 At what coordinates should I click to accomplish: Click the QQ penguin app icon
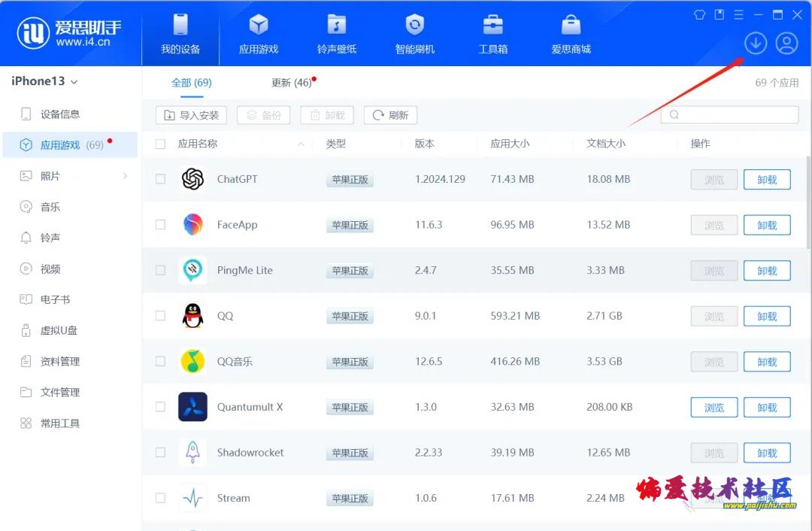click(x=192, y=315)
